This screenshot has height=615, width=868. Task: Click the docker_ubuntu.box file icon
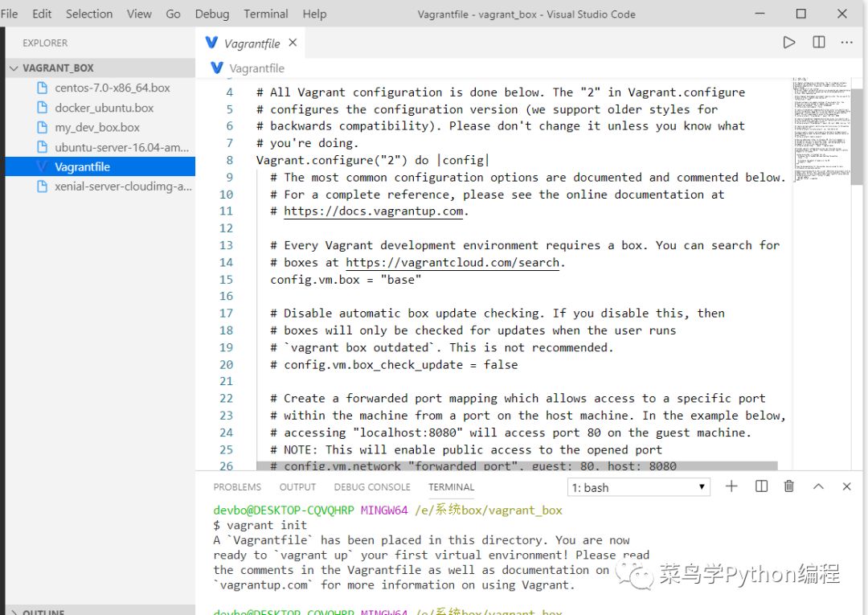[42, 108]
